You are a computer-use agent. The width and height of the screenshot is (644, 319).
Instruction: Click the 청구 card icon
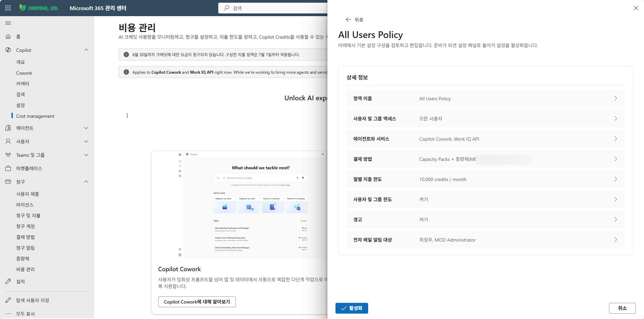(8, 182)
